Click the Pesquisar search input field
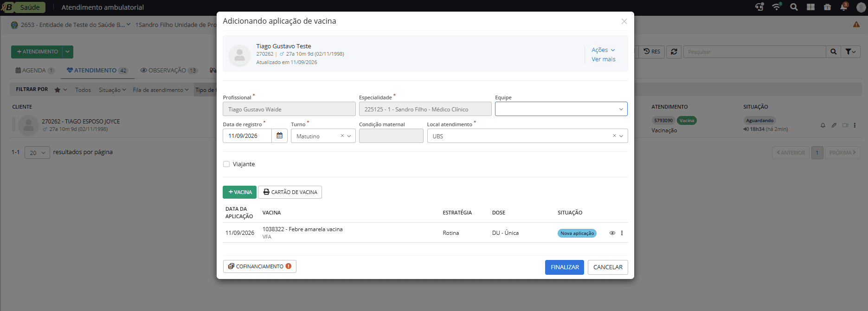 pos(754,52)
